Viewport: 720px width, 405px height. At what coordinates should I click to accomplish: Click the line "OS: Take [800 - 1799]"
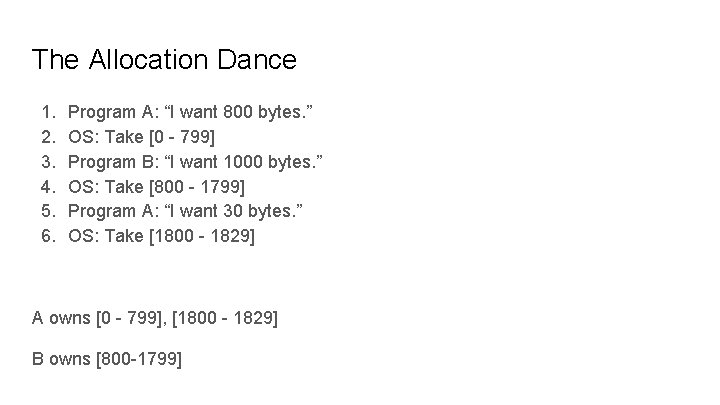coord(157,187)
